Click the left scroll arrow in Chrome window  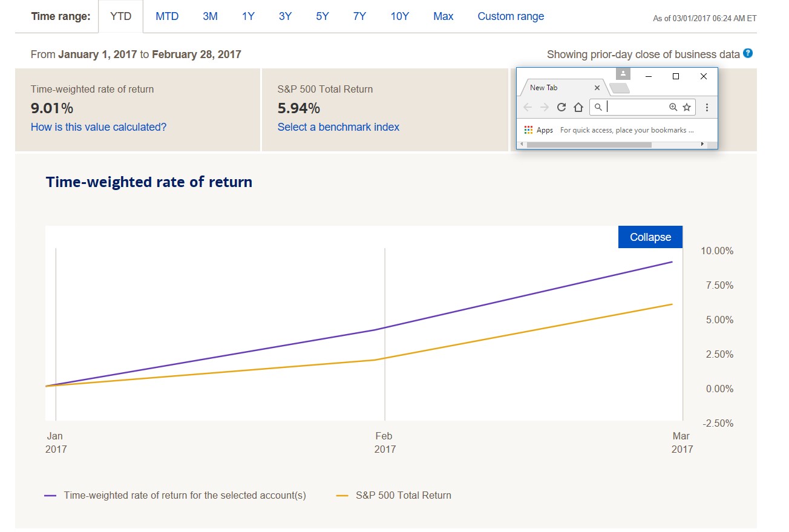click(x=521, y=145)
